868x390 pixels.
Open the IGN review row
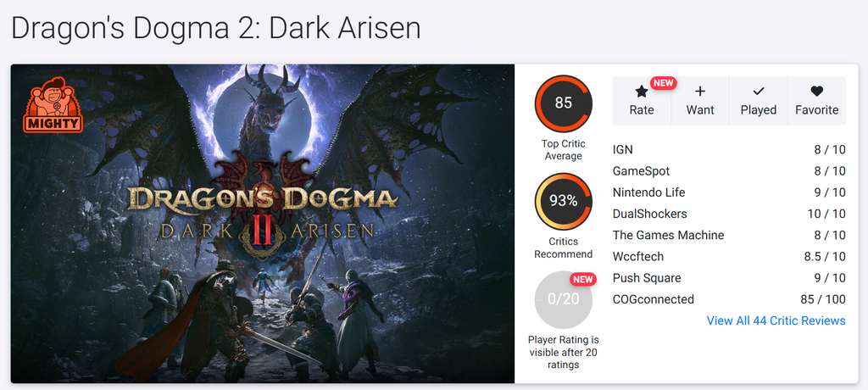coord(729,149)
